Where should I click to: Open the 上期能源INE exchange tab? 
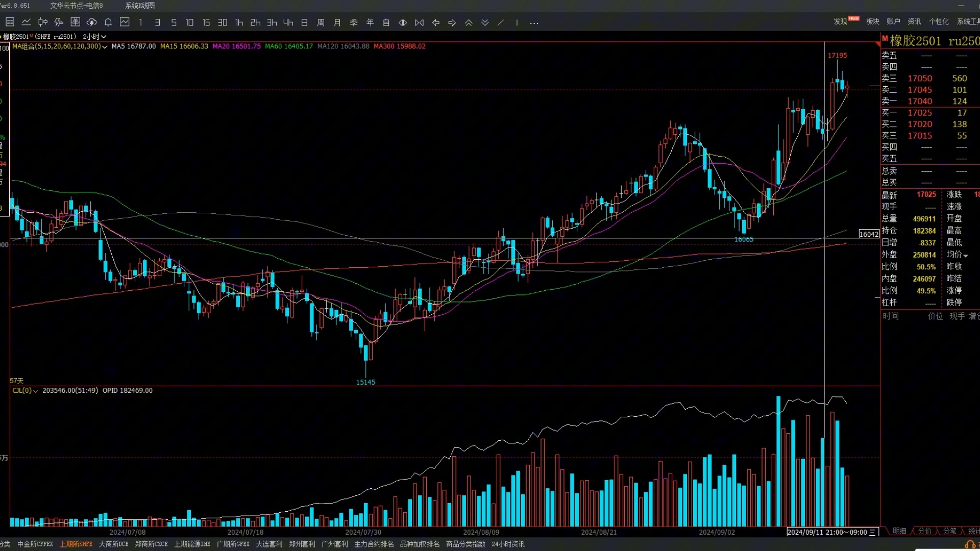[192, 544]
